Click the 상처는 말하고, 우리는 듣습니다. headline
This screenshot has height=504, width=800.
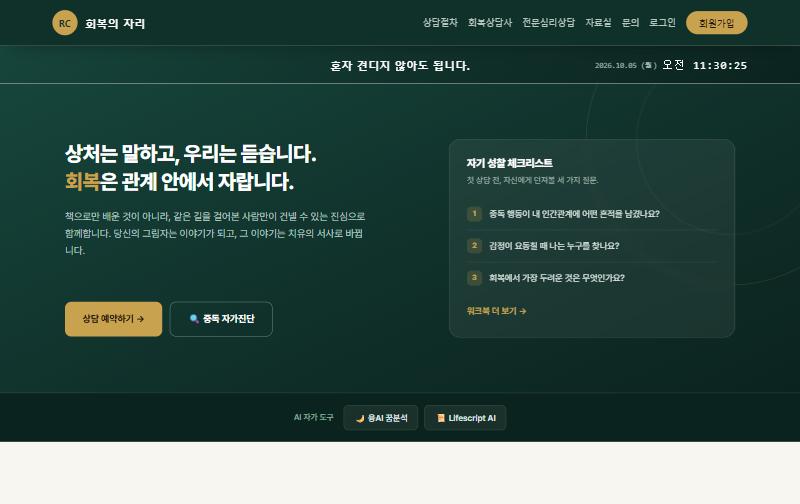tap(190, 154)
